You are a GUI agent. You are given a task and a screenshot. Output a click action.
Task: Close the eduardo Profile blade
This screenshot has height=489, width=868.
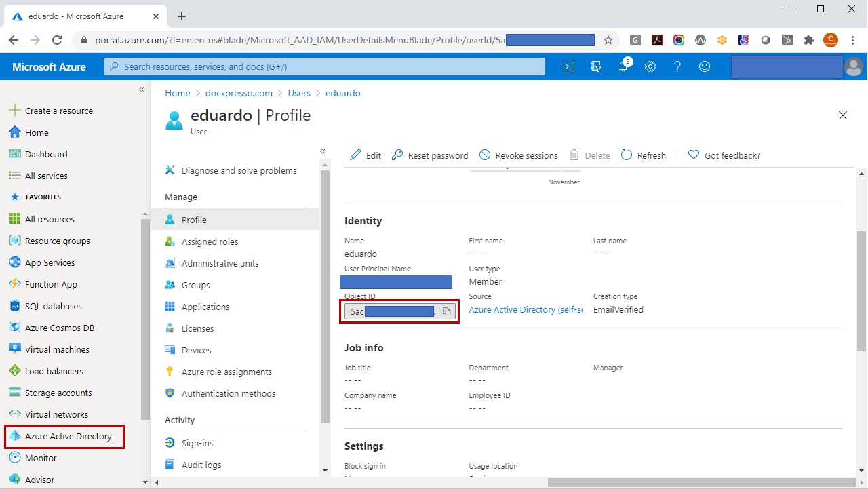pyautogui.click(x=843, y=115)
